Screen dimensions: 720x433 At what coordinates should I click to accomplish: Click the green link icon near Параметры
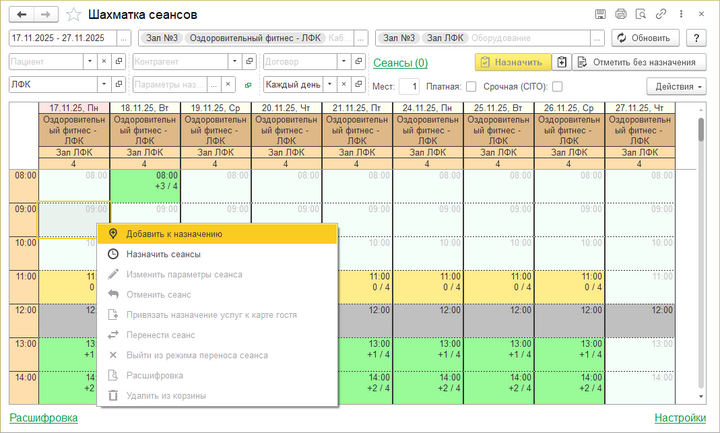248,85
